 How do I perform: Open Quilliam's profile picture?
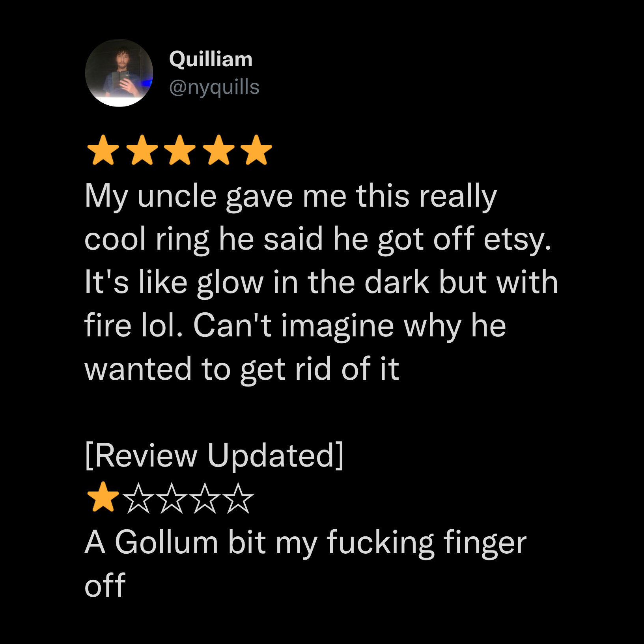(x=119, y=73)
